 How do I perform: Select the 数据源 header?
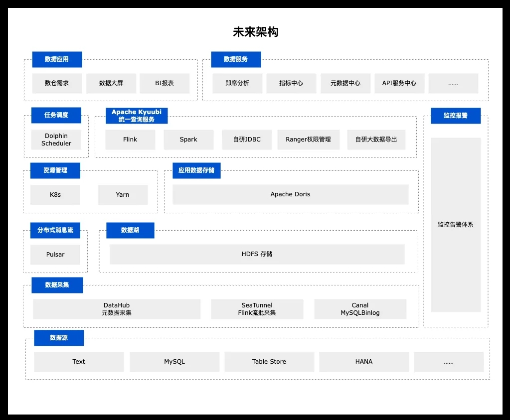[59, 338]
